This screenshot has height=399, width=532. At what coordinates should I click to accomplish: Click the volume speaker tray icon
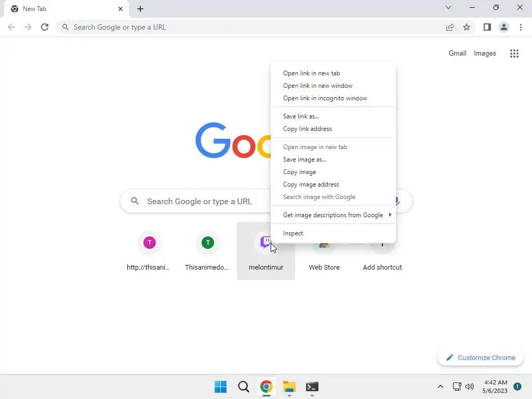tap(470, 387)
